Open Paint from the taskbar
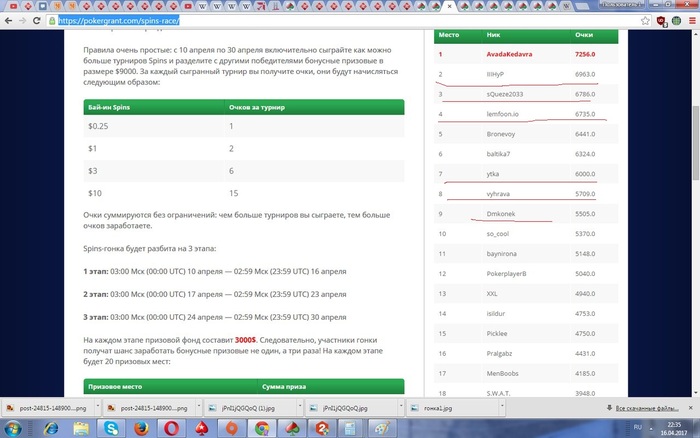700x438 pixels. (x=382, y=429)
